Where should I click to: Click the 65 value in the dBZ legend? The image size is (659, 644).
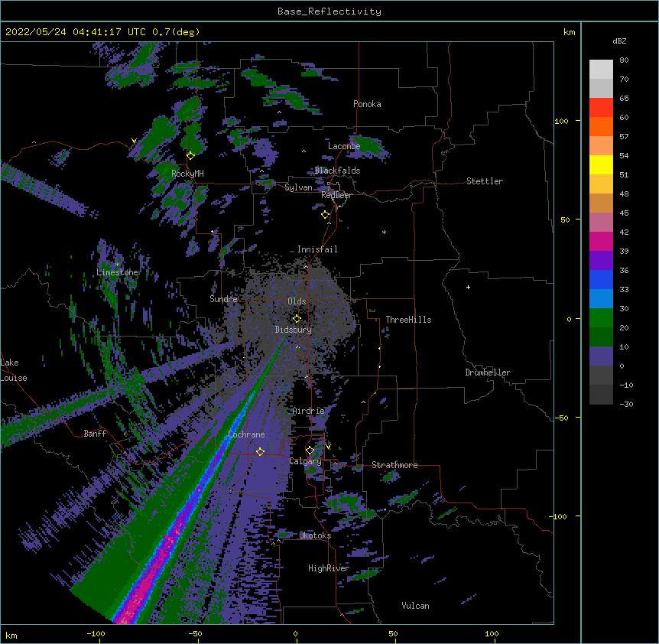click(624, 99)
